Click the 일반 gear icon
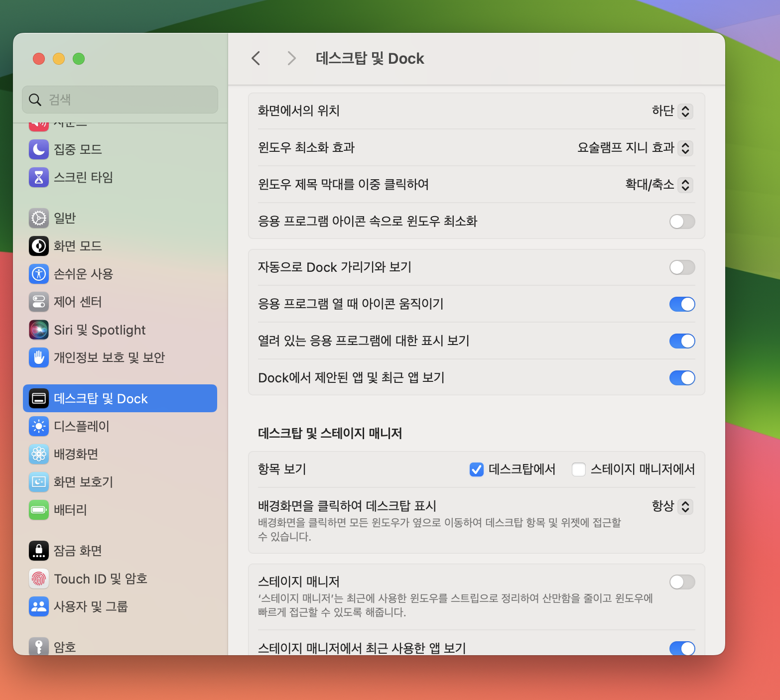Image resolution: width=780 pixels, height=700 pixels. coord(39,218)
